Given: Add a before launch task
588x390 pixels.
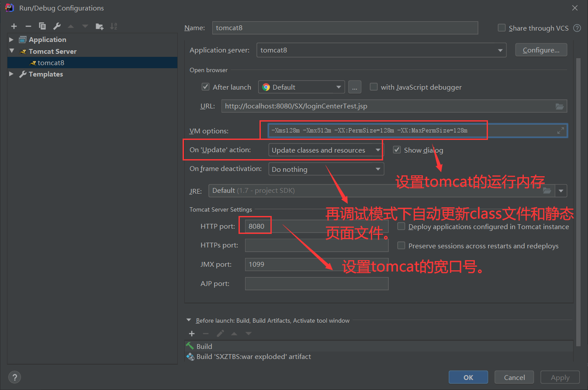Looking at the screenshot, I should click(x=192, y=334).
